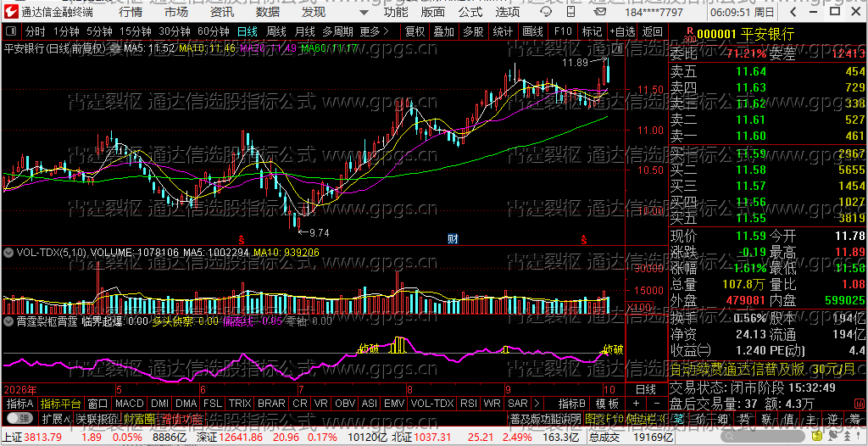868x446 pixels.
Task: Open the 日线 period selector below chart
Action: point(646,389)
